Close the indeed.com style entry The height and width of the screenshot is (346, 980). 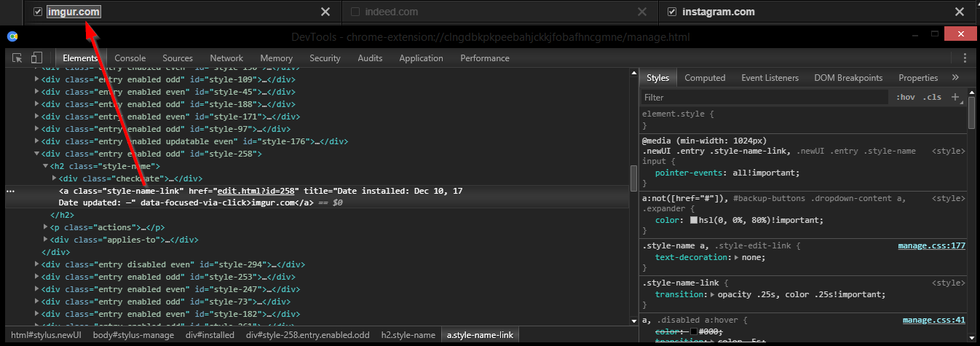641,12
